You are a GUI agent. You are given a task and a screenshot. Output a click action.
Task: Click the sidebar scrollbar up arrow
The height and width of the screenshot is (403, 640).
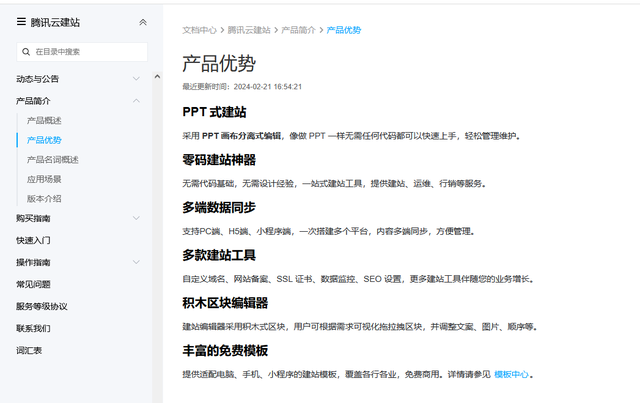click(157, 76)
